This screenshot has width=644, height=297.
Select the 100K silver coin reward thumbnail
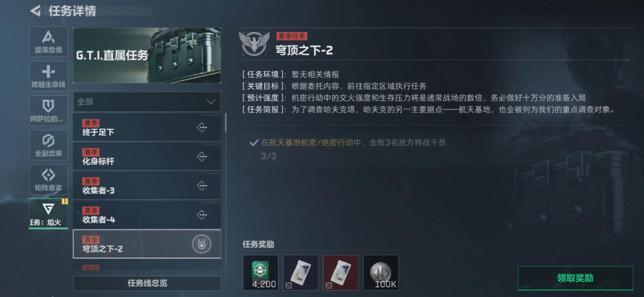[x=381, y=272]
